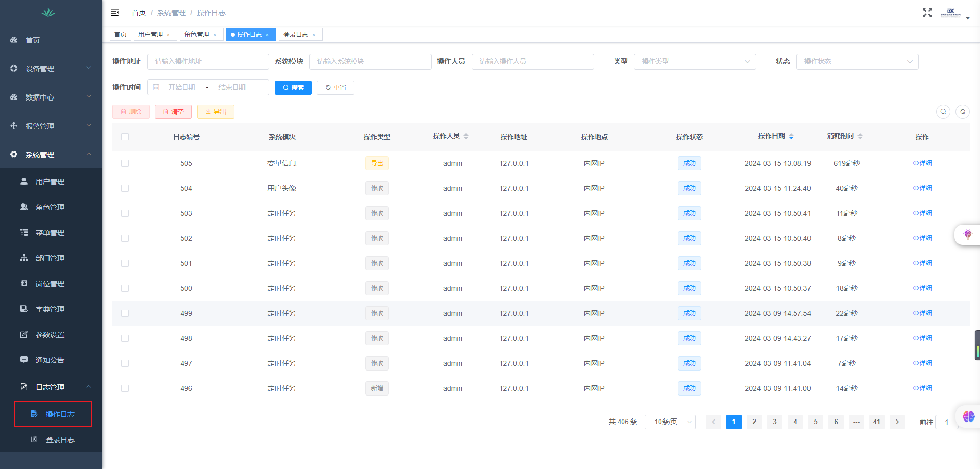Click the 字典管理 book icon
The height and width of the screenshot is (469, 980).
[24, 309]
